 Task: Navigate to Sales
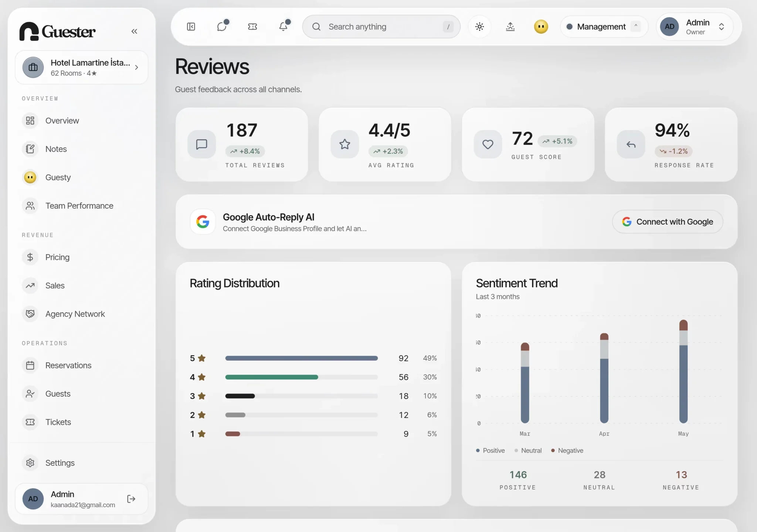click(81, 286)
